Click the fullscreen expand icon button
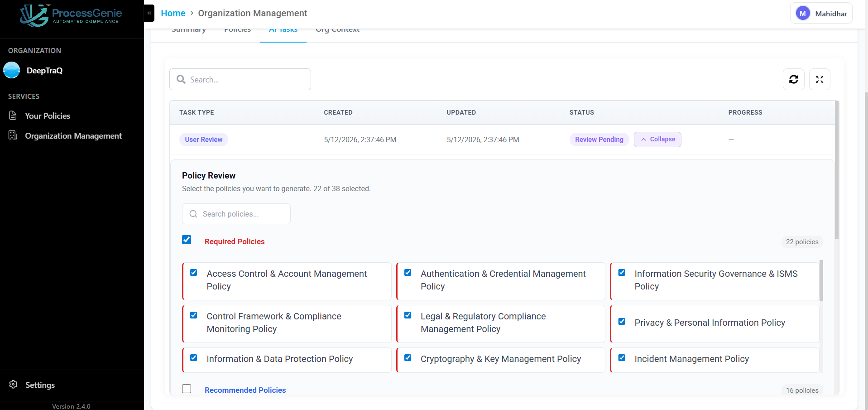This screenshot has height=410, width=868. point(819,79)
